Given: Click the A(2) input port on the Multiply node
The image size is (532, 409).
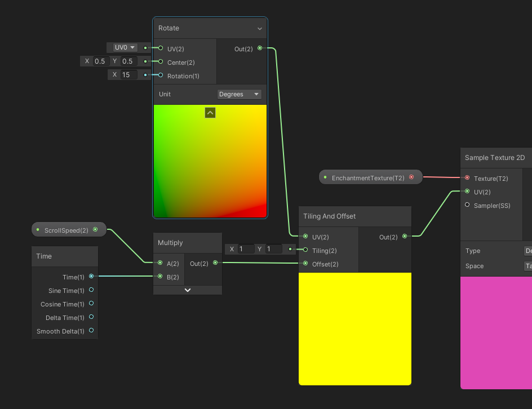Looking at the screenshot, I should (x=160, y=263).
